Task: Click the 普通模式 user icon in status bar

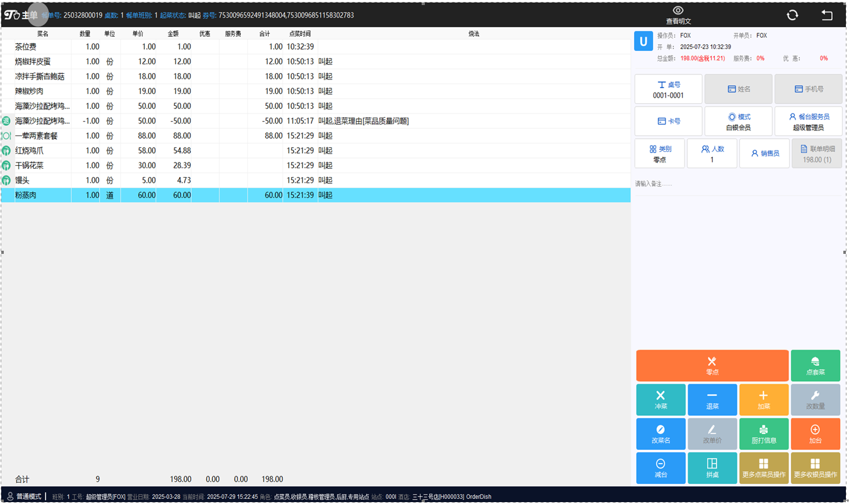Action: point(10,496)
